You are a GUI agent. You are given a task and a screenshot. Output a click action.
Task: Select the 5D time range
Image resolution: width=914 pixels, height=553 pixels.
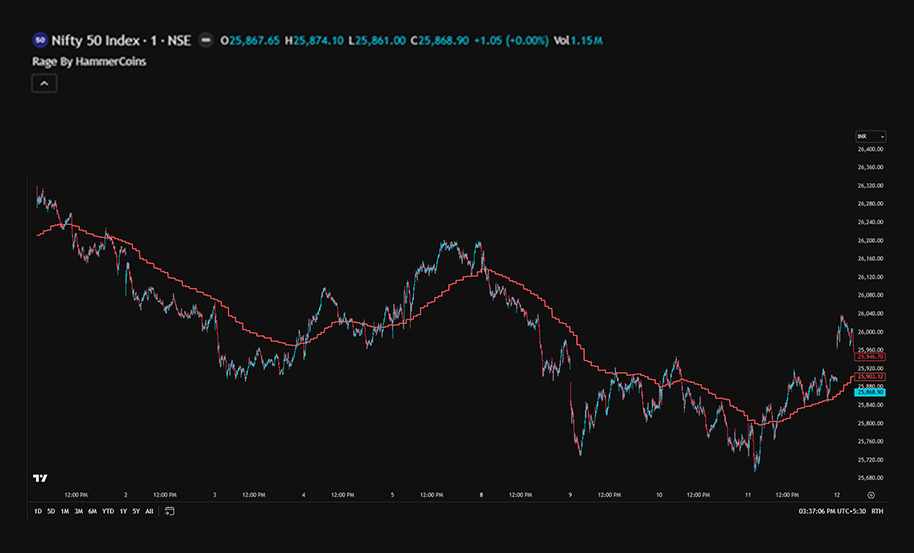(x=51, y=511)
